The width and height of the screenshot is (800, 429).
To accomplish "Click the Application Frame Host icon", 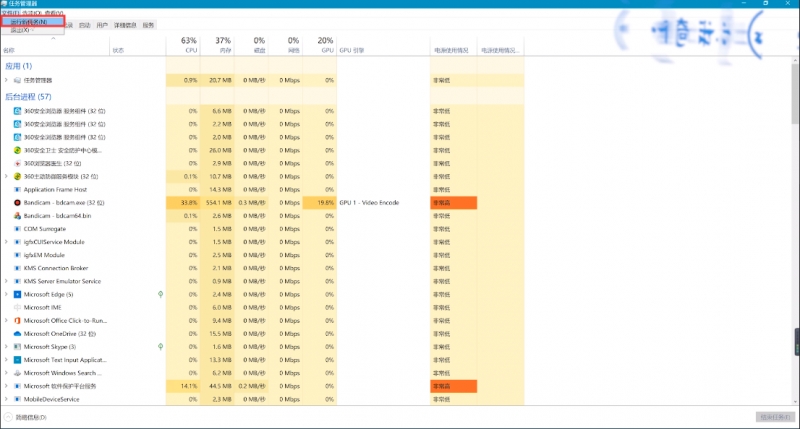I will [17, 189].
